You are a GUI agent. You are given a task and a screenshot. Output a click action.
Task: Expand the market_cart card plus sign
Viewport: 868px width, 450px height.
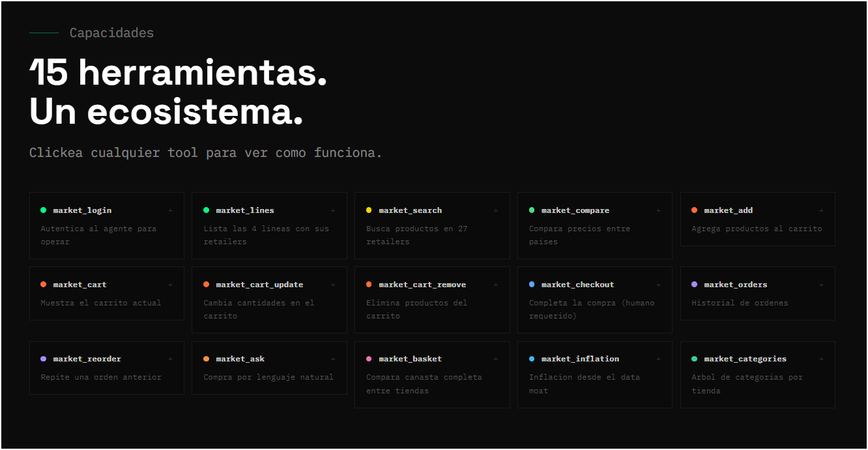tap(171, 285)
